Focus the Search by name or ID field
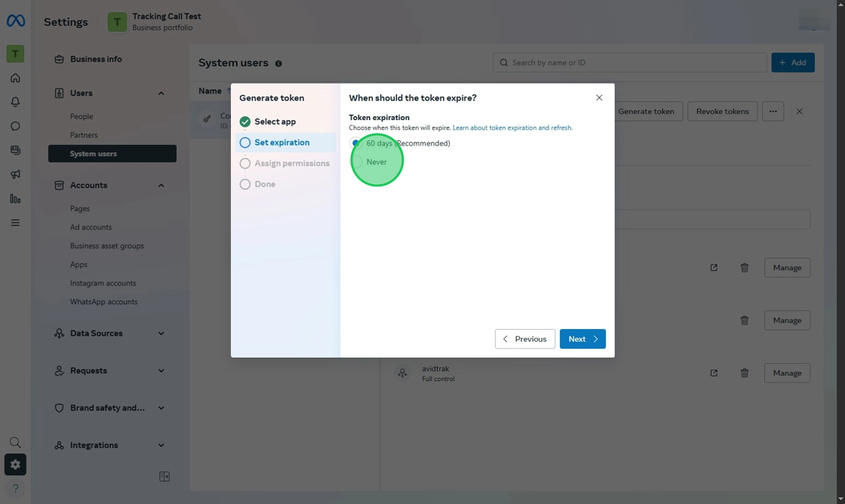 click(629, 63)
